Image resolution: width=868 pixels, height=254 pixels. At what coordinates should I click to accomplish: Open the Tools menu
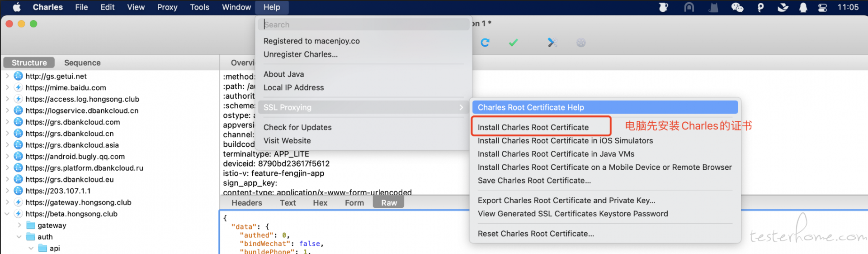199,7
